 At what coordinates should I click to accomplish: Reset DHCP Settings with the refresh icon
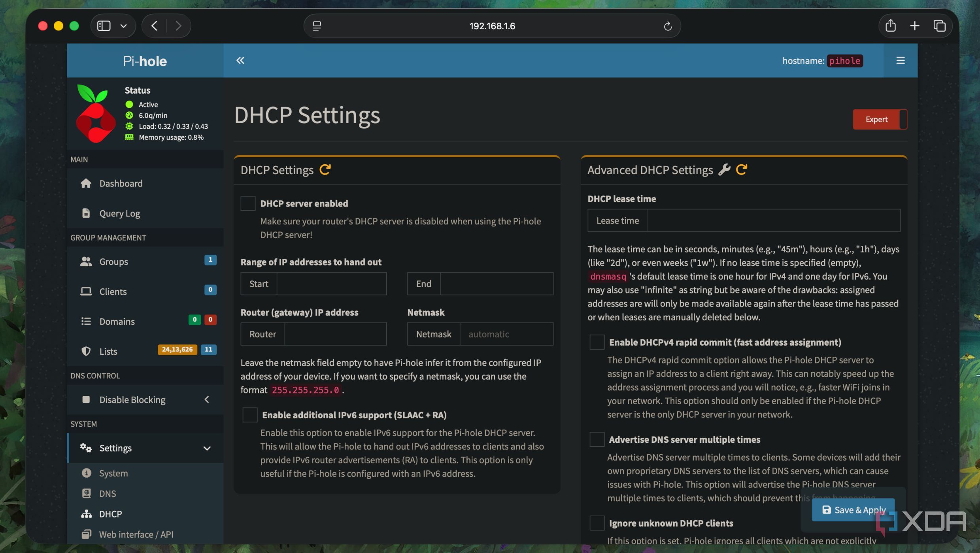[325, 170]
